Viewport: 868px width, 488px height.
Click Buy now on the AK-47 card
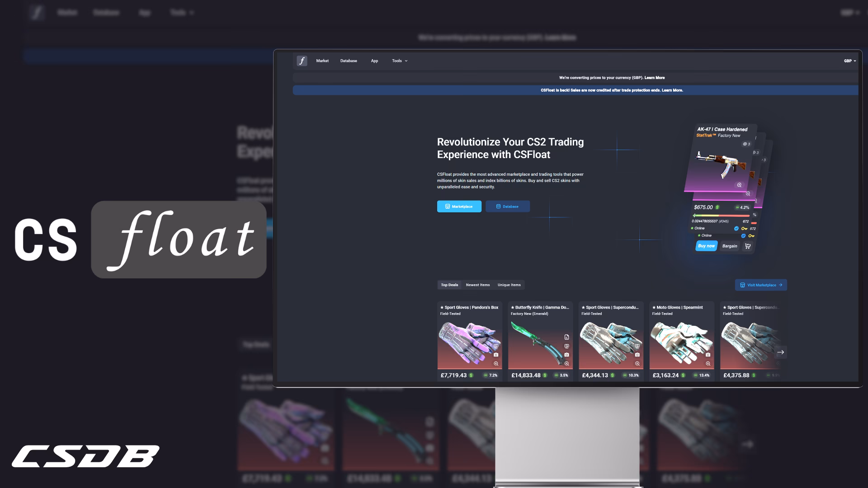[x=706, y=246]
